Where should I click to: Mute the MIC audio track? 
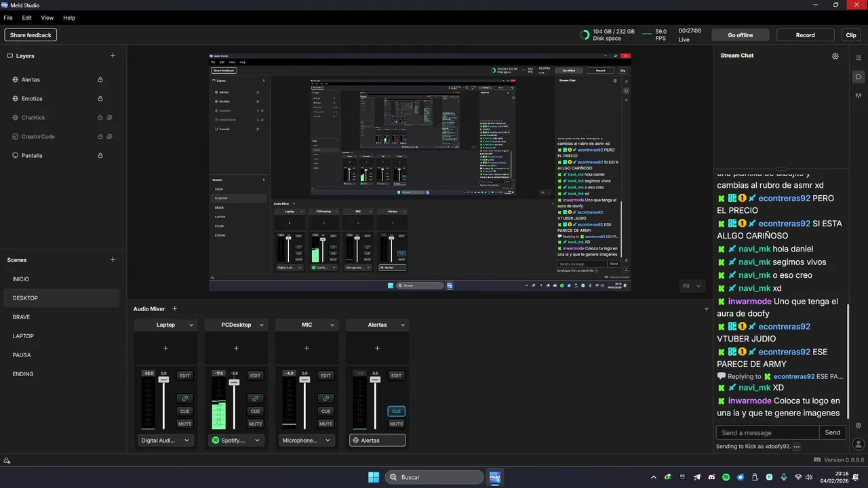pyautogui.click(x=325, y=424)
